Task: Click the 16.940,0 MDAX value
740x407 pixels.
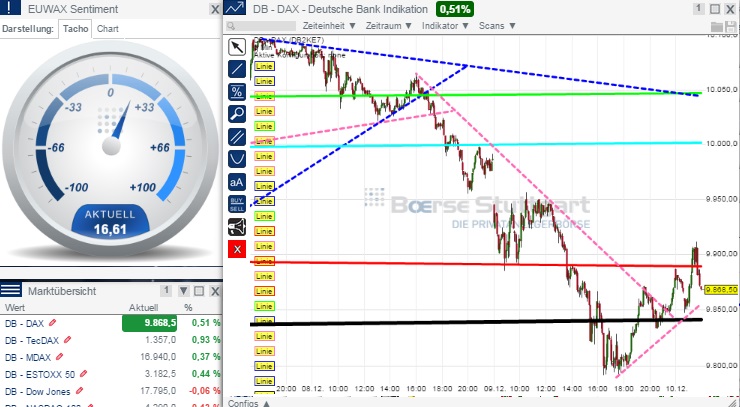Action: pos(159,357)
